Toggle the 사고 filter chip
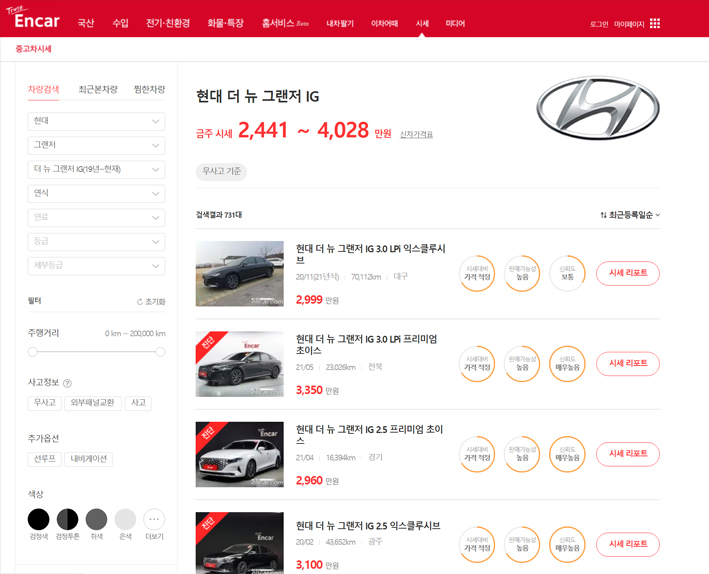Screen dimensions: 709x574 (138, 403)
